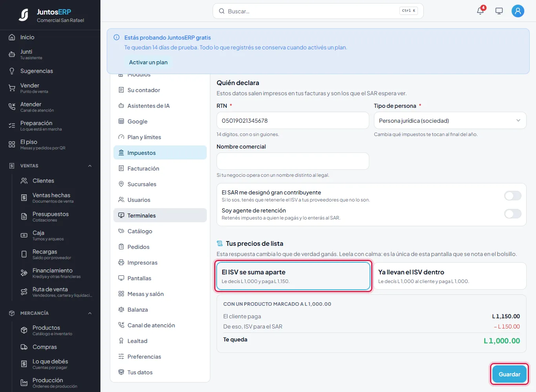Viewport: 536px width, 392px height.
Task: Click the Buscar search box
Action: (x=318, y=11)
